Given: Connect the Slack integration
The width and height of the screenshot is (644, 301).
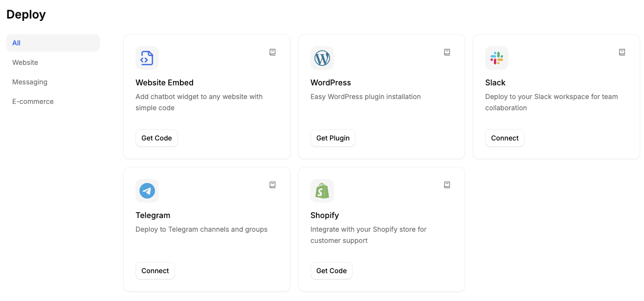Looking at the screenshot, I should (x=505, y=138).
